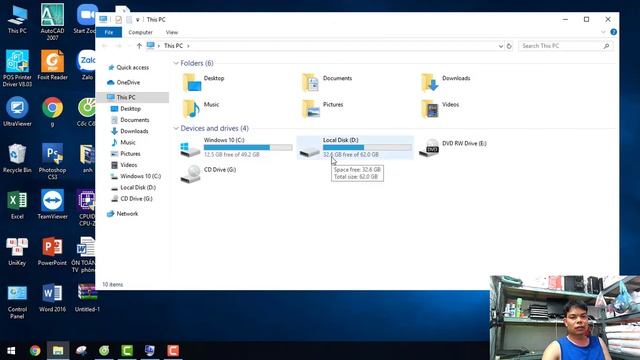Screen dimensions: 640x360
Task: Open Chrome from the taskbar
Action: point(35,351)
